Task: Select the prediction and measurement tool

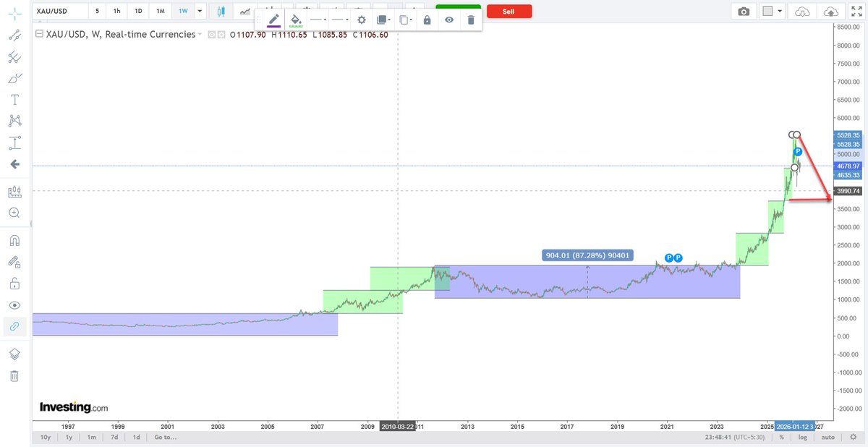Action: point(14,142)
